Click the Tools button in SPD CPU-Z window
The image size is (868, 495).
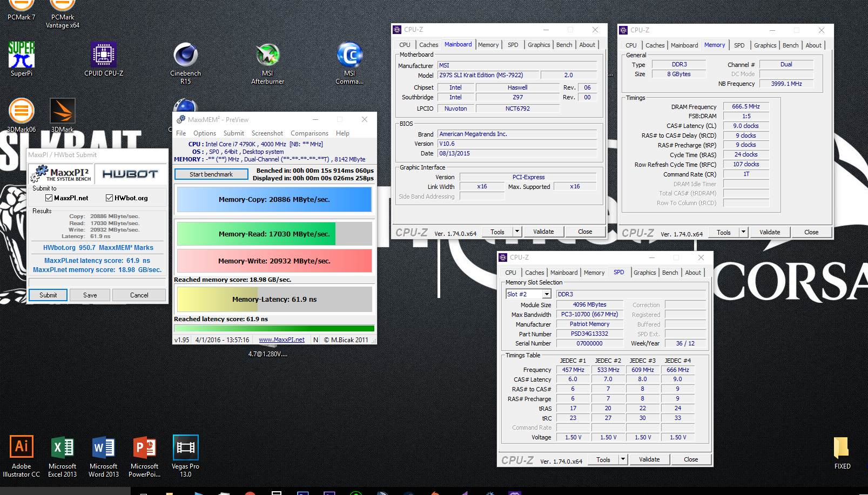[603, 459]
